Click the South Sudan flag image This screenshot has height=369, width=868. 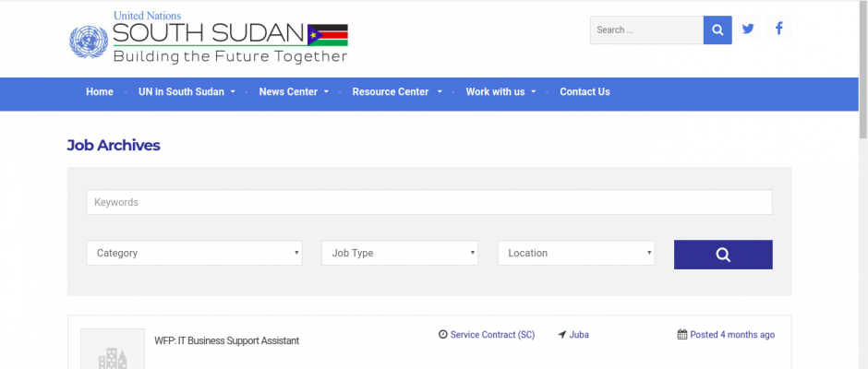pyautogui.click(x=328, y=35)
